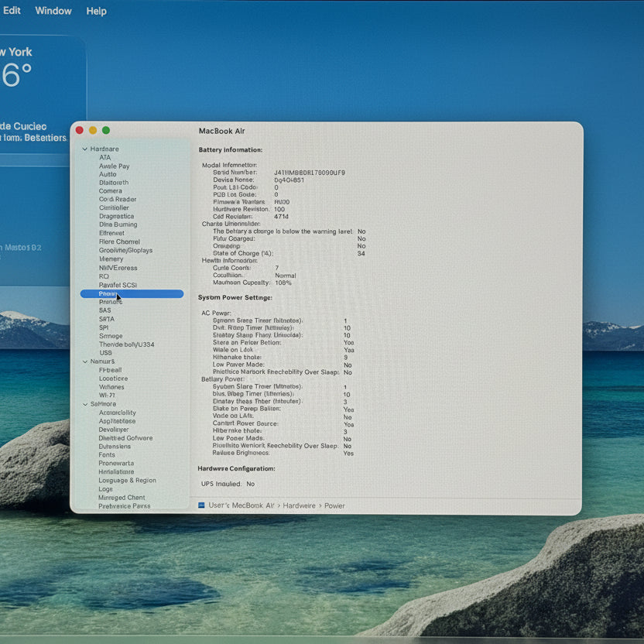
Task: Select 'Comera' in the sidebar
Action: 110,191
